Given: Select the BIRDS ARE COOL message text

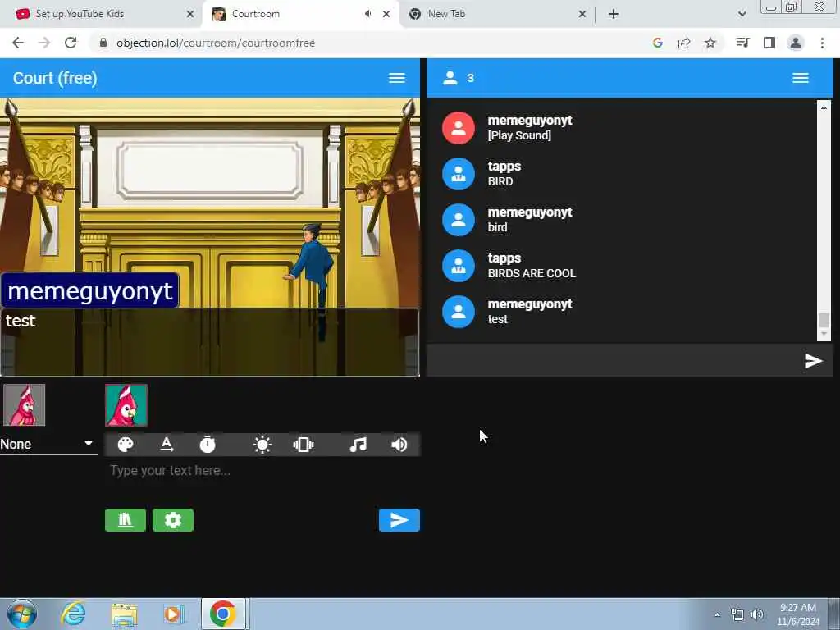Looking at the screenshot, I should (532, 273).
